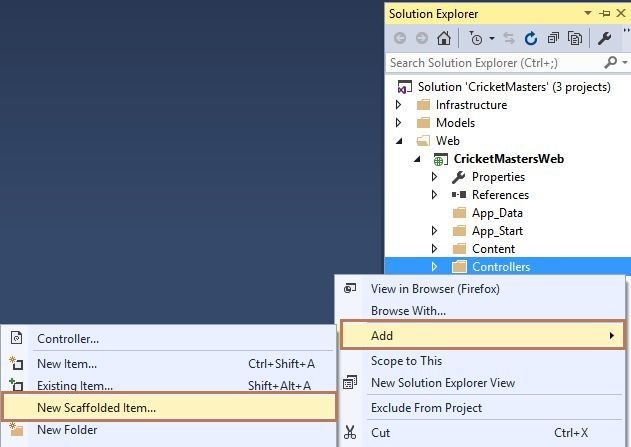This screenshot has height=447, width=631.
Task: Close the Solution Explorer panel
Action: [621, 13]
